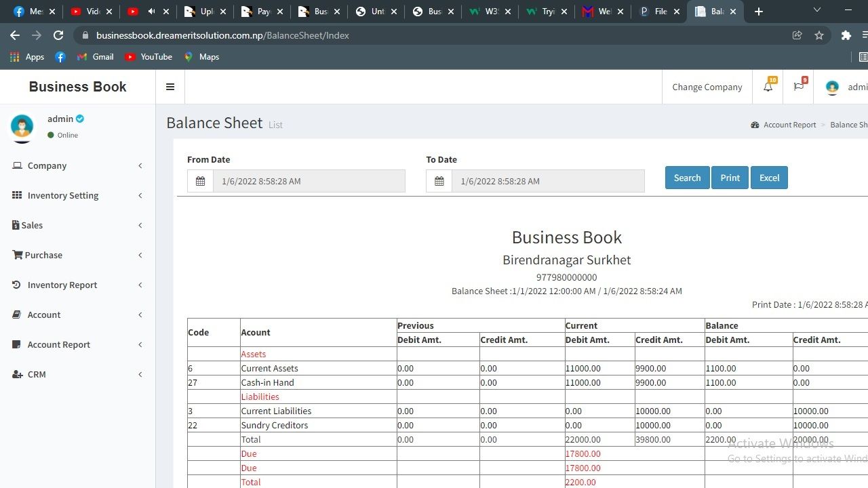Expand the Company sidebar menu
This screenshot has width=868, height=488.
pyautogui.click(x=47, y=165)
